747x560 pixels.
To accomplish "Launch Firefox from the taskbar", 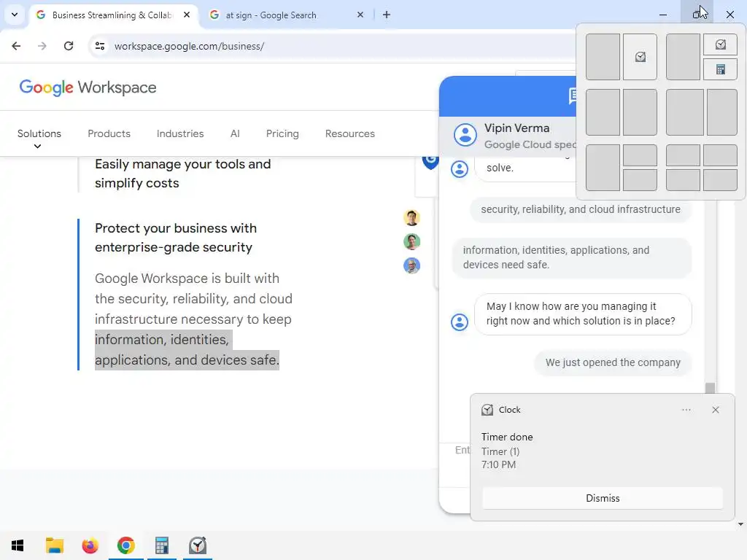I will [x=90, y=545].
